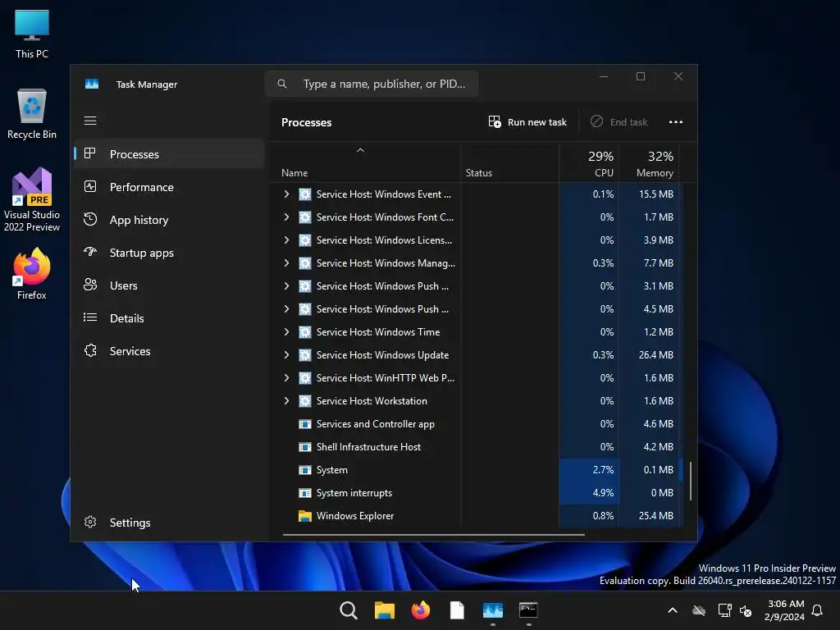Click the End task button
Viewport: 840px width, 630px height.
[x=619, y=122]
